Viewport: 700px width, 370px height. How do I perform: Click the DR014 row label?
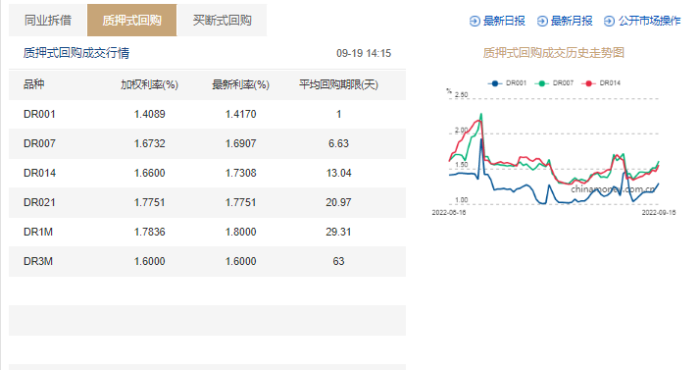point(39,173)
